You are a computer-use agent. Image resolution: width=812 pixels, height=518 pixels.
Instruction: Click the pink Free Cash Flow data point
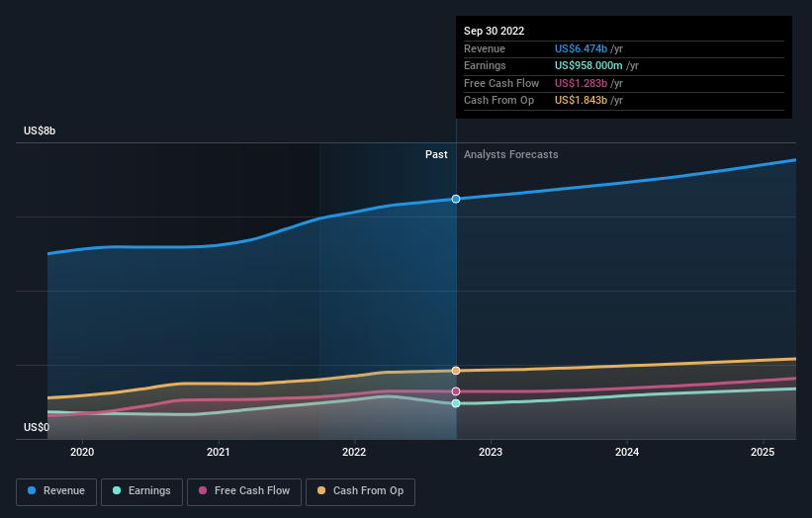point(456,391)
